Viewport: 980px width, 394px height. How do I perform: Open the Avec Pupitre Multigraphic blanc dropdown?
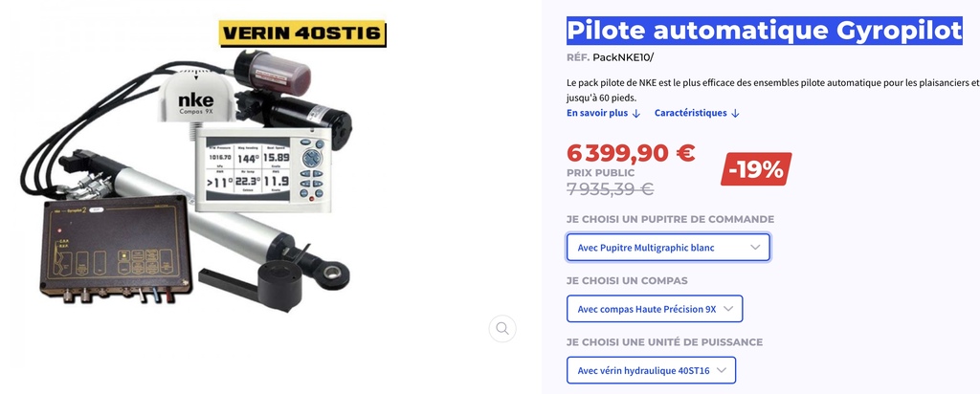click(668, 248)
